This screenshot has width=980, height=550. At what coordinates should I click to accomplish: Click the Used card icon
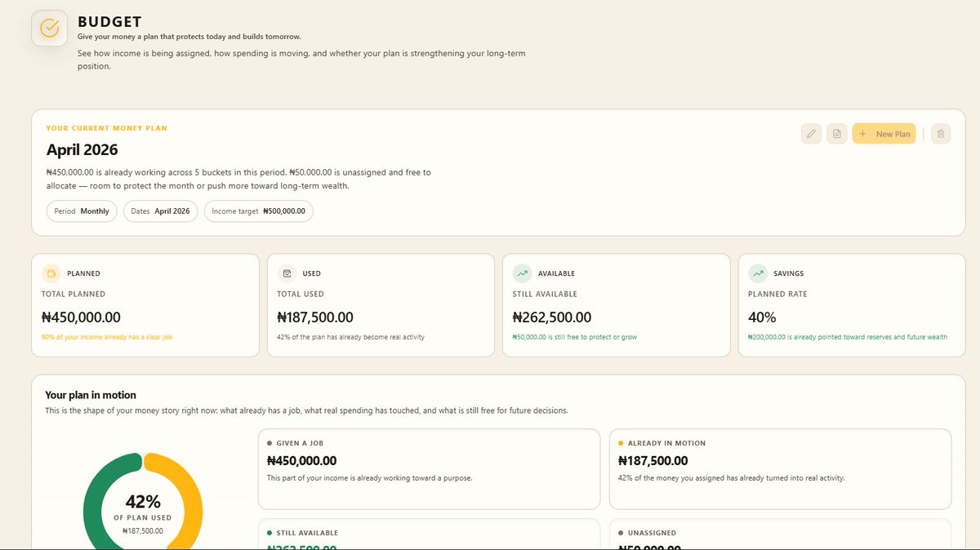[287, 273]
